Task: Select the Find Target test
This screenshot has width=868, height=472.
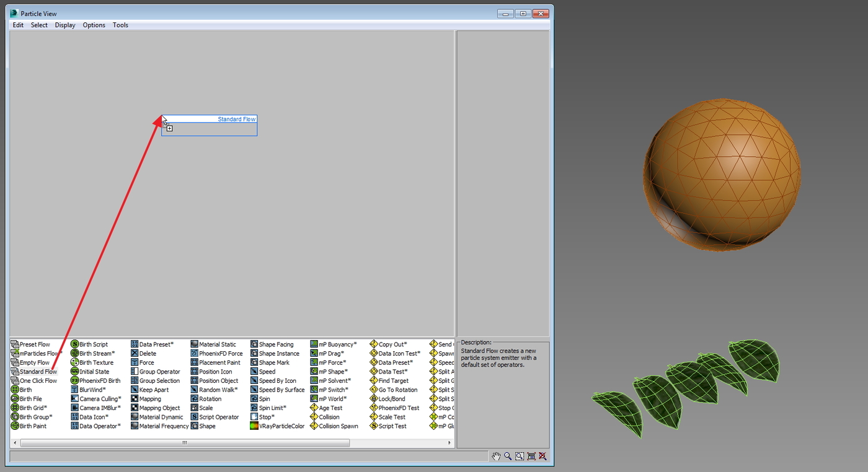Action: 389,381
